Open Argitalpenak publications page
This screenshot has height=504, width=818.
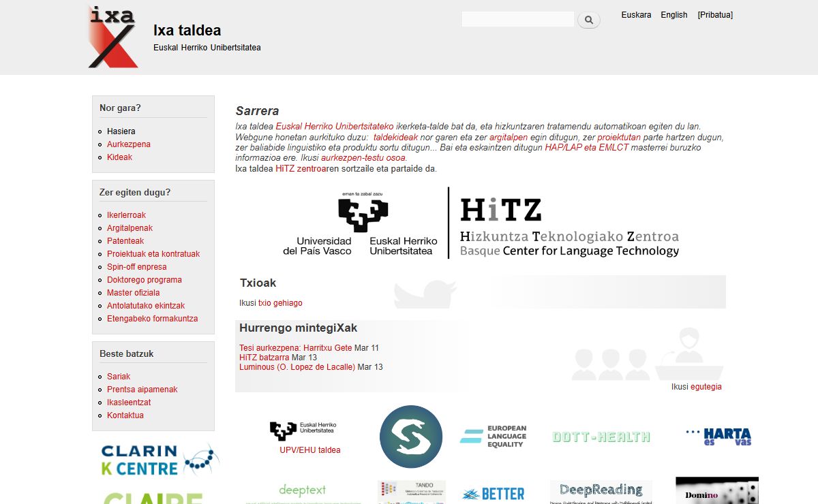(x=130, y=228)
